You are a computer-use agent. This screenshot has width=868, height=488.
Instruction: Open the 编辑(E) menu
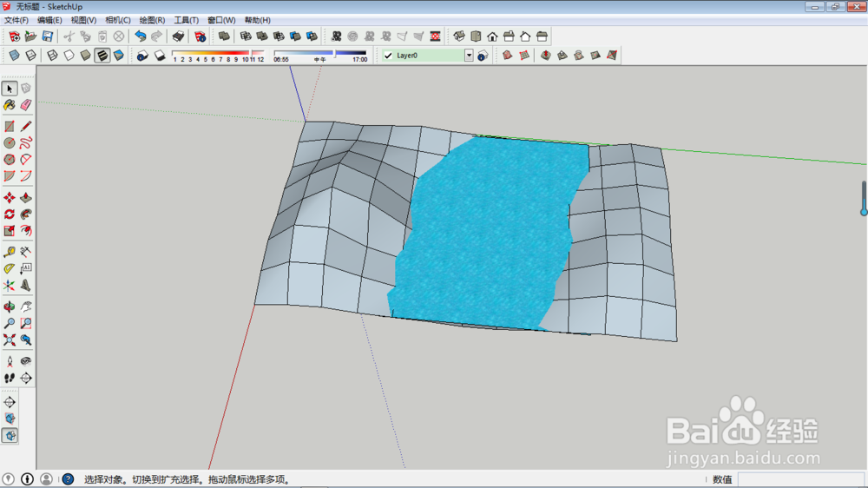[49, 20]
